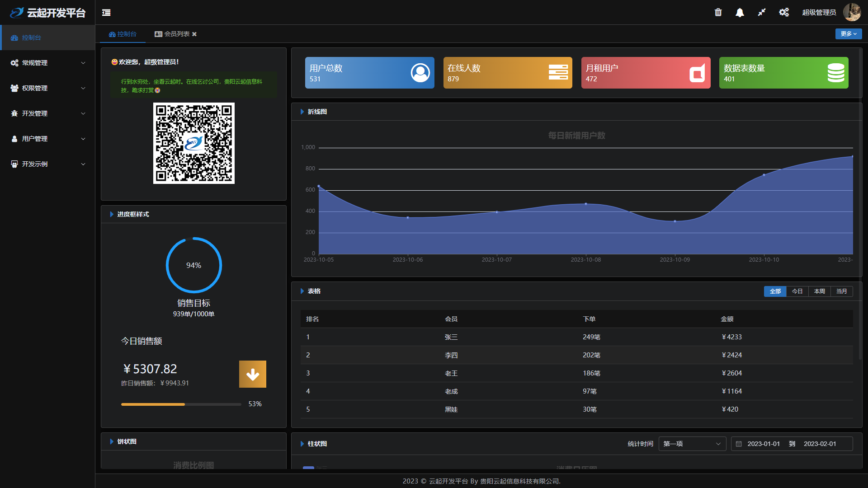
Task: Switch to 会员列表 tab
Action: click(x=176, y=34)
